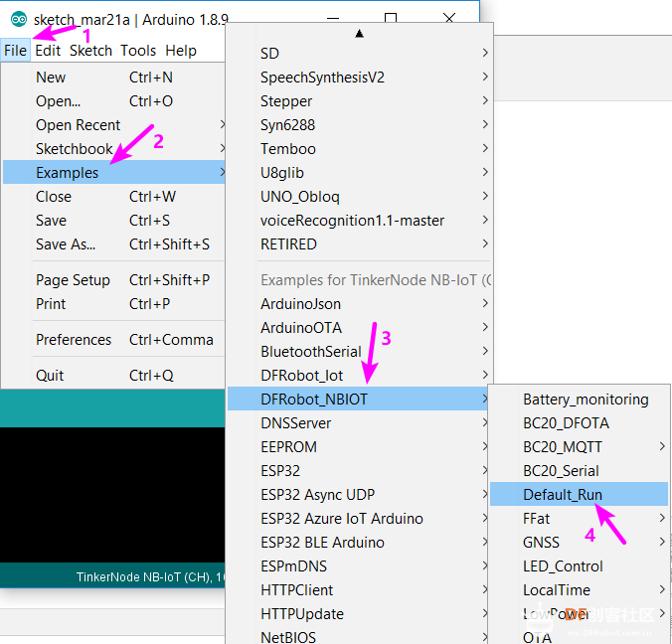Click TinkerNode NB-IoT board status text
This screenshot has width=672, height=644.
150,577
